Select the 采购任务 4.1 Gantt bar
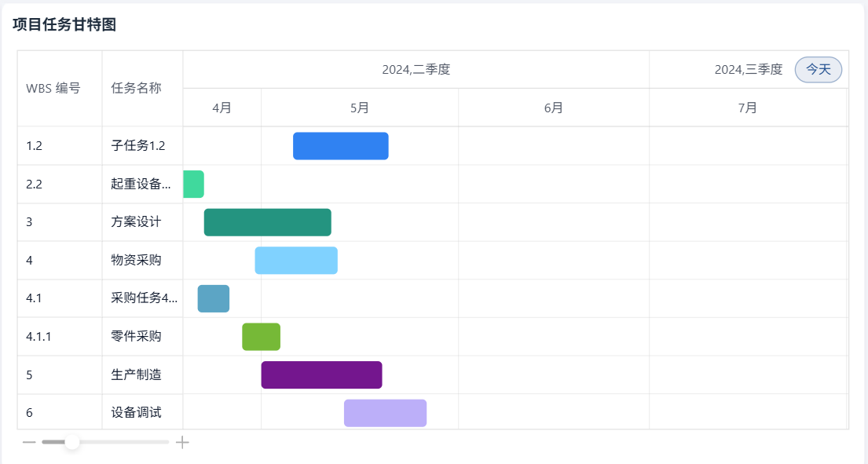868x464 pixels. (214, 298)
